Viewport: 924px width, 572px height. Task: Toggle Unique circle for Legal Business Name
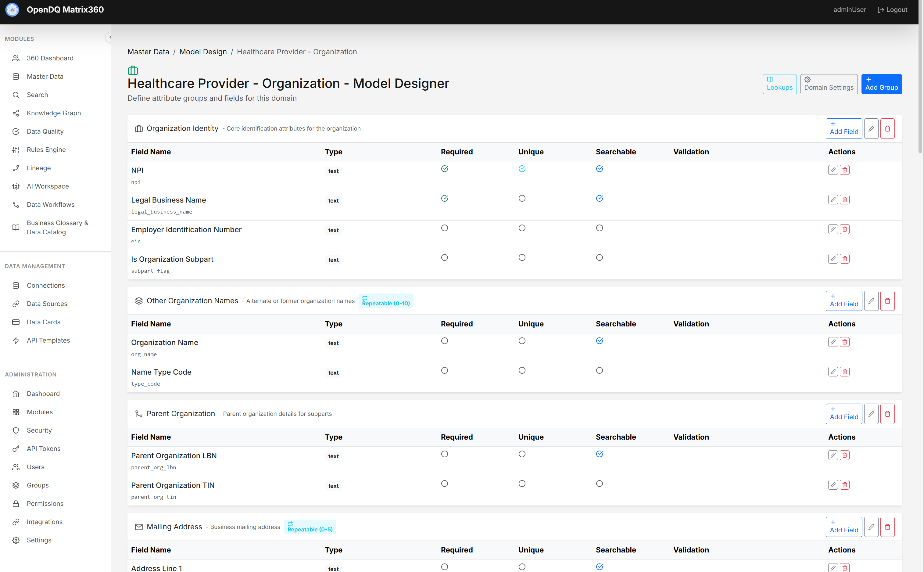coord(522,198)
